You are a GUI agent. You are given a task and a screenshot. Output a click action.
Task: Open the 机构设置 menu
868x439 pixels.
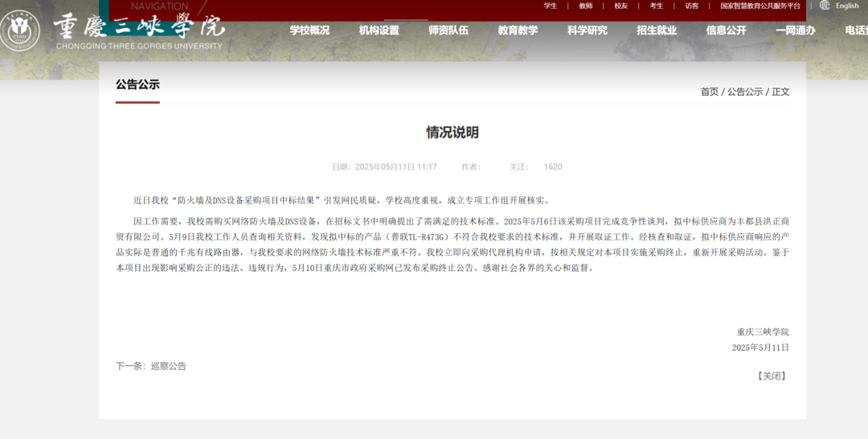coord(379,31)
